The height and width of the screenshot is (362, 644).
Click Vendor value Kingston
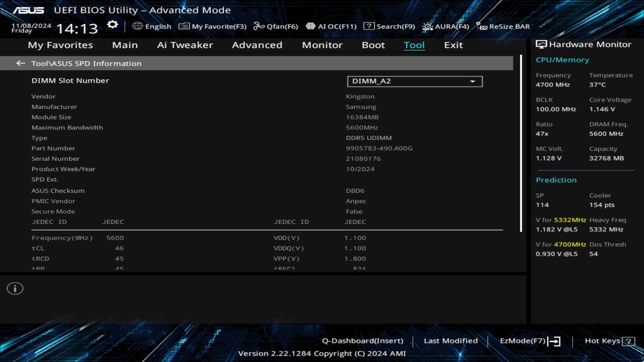[360, 97]
